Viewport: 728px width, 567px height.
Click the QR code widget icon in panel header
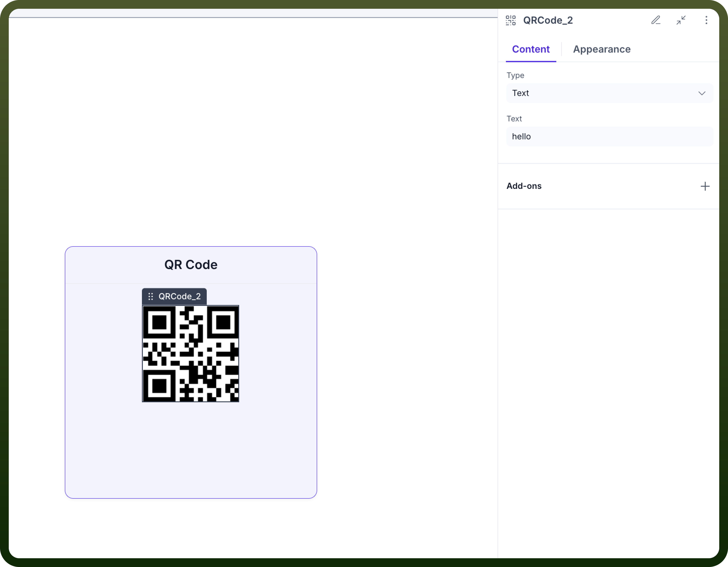click(510, 20)
